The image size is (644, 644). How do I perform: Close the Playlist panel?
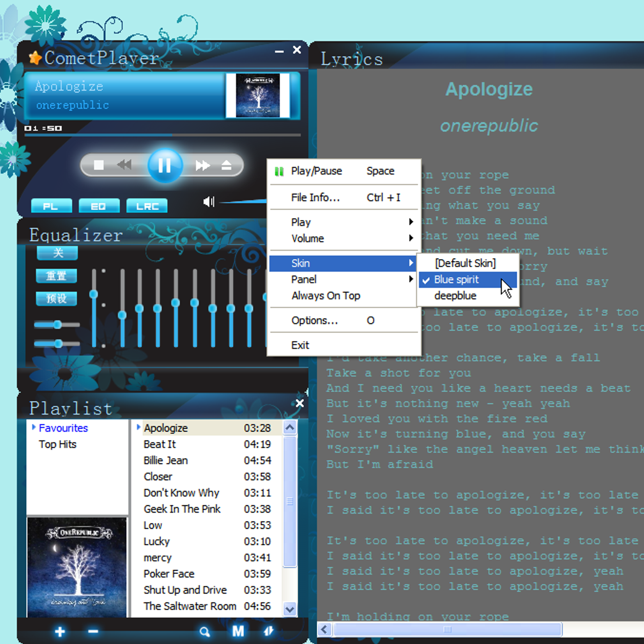pos(299,403)
